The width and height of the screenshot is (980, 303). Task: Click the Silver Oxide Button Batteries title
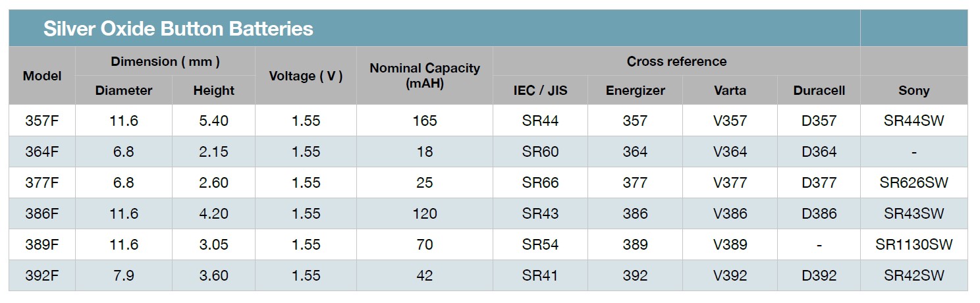[178, 28]
